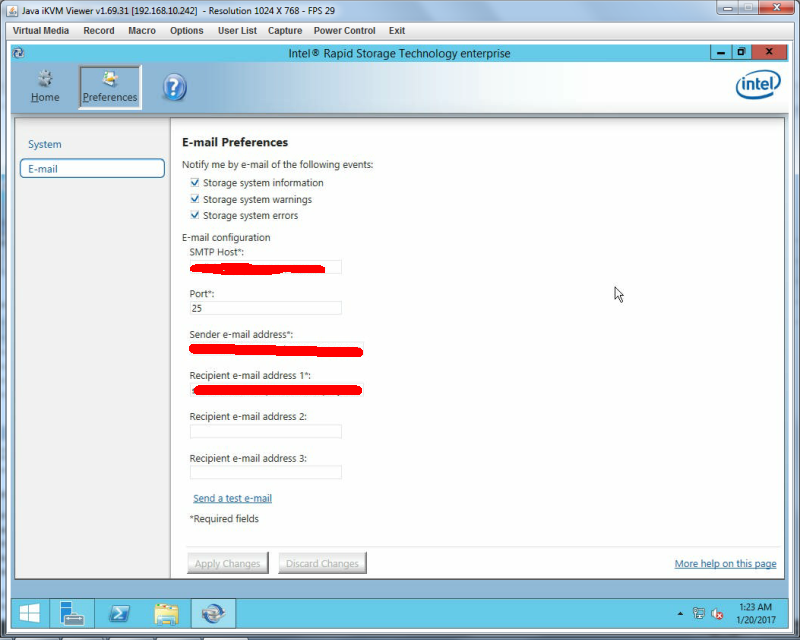
Task: Open the Windows Start button
Action: [30, 613]
